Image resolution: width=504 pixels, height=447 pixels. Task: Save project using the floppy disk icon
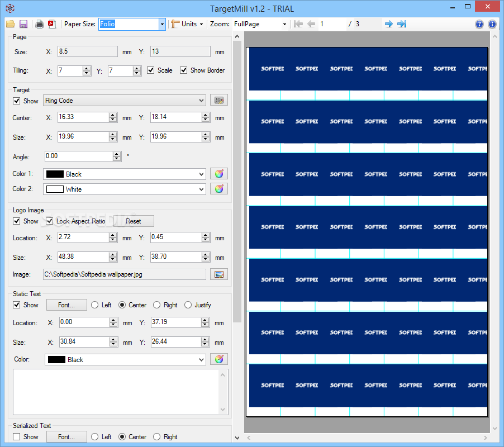click(23, 24)
